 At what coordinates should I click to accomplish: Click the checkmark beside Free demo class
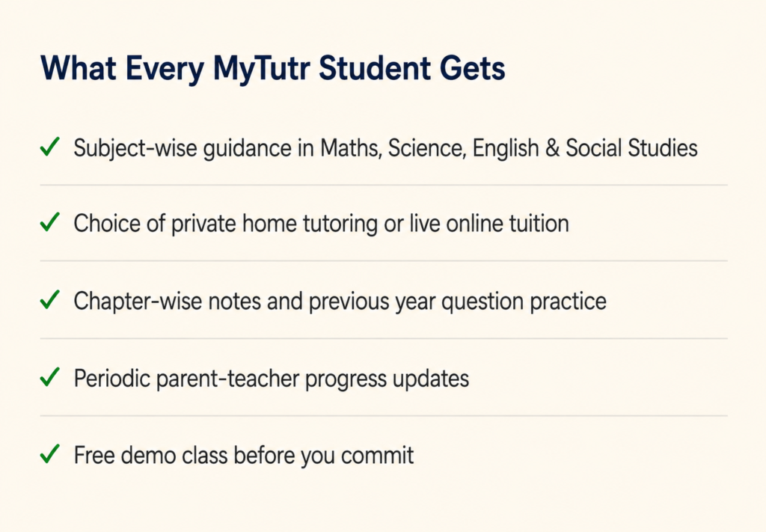[x=50, y=454]
